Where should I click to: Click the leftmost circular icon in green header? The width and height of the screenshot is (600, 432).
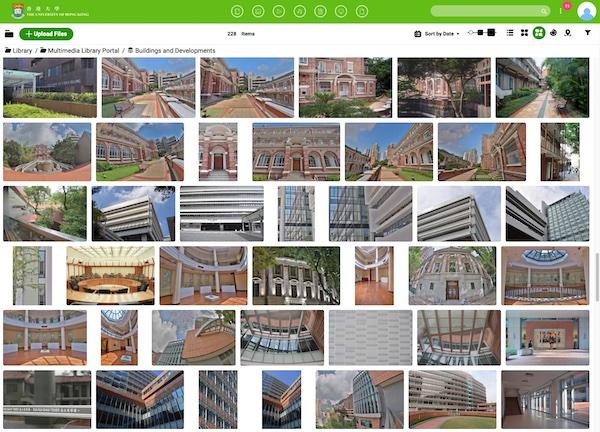pos(237,11)
